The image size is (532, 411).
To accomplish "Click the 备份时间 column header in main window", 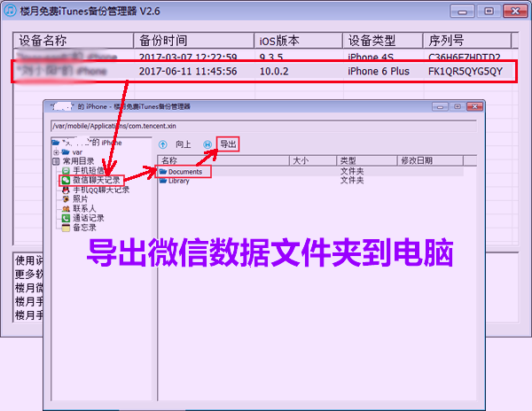I will click(193, 41).
